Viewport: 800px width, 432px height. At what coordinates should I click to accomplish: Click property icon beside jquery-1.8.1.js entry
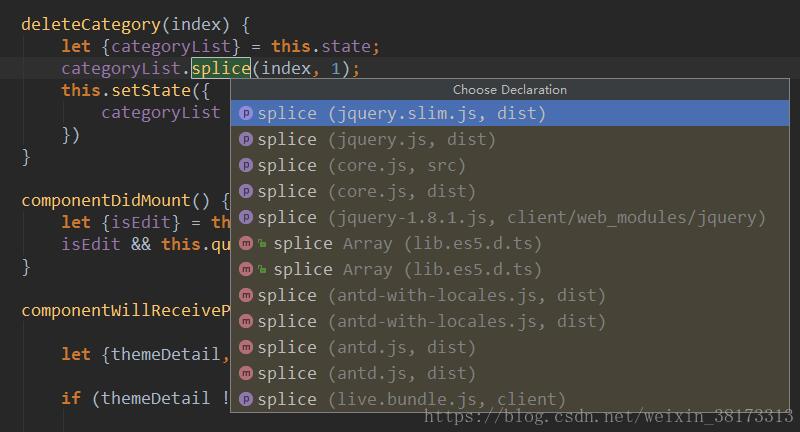tap(246, 217)
